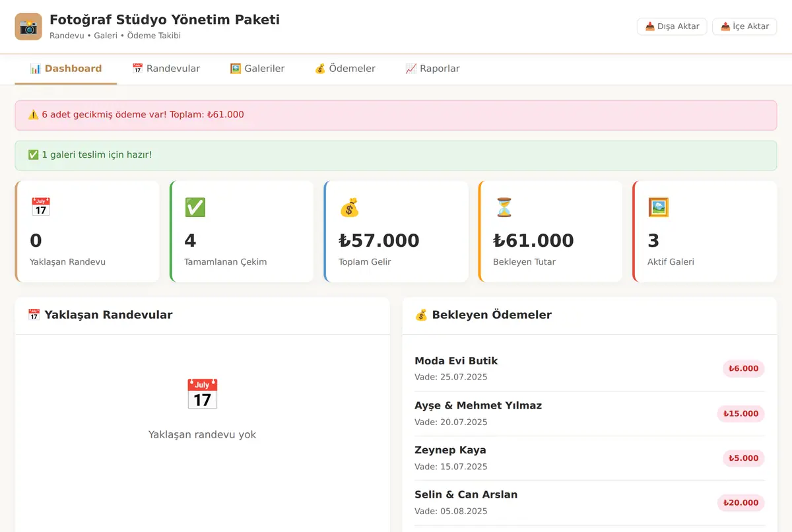Click the large calendar icon above 'Yaklaşan randevu yok'
The width and height of the screenshot is (792, 532).
202,394
